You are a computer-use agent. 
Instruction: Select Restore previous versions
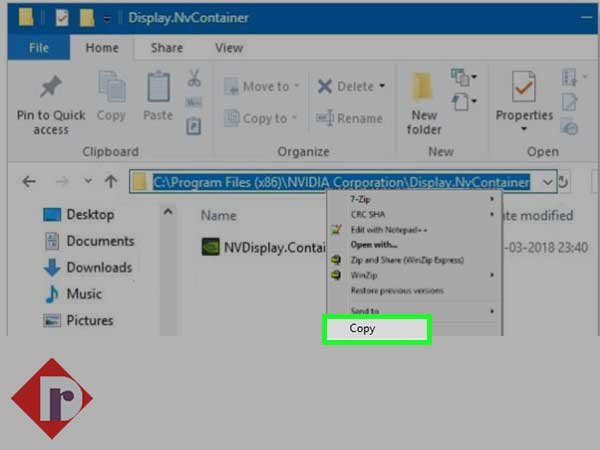pyautogui.click(x=414, y=290)
